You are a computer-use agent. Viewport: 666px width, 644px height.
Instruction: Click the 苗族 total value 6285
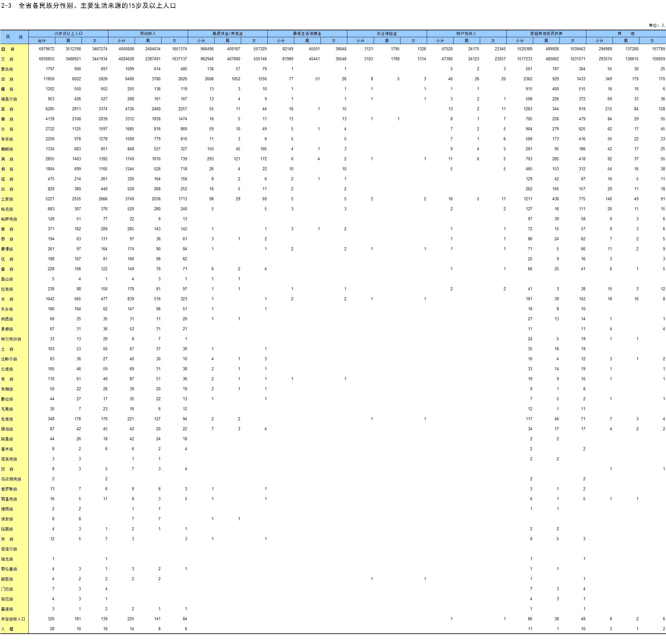(50, 109)
